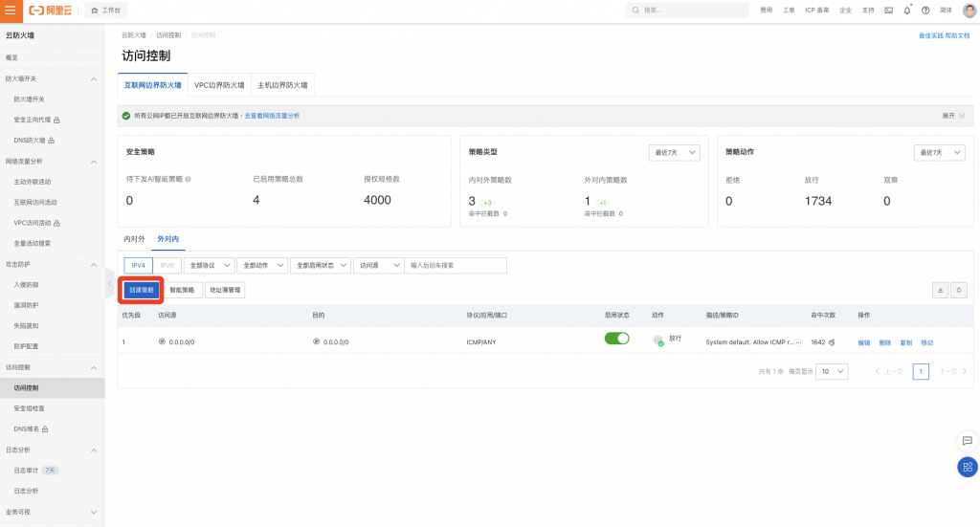Click the top 搜索 search box
Viewport: 980px width, 527px height.
[x=686, y=11]
